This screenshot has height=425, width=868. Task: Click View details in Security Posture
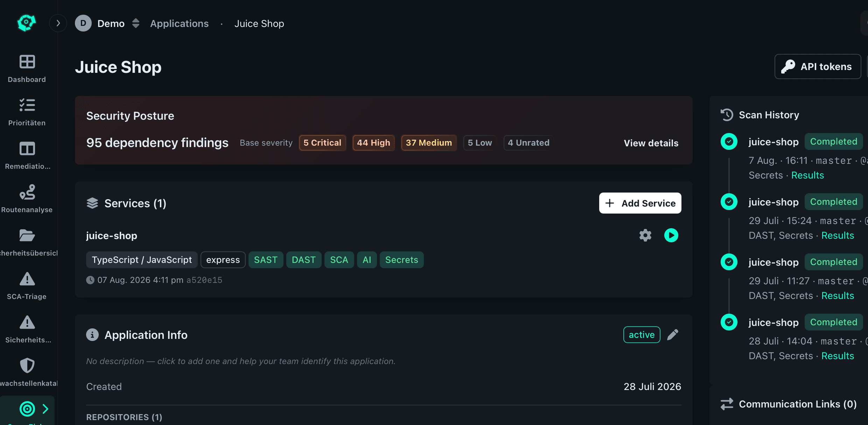(651, 143)
